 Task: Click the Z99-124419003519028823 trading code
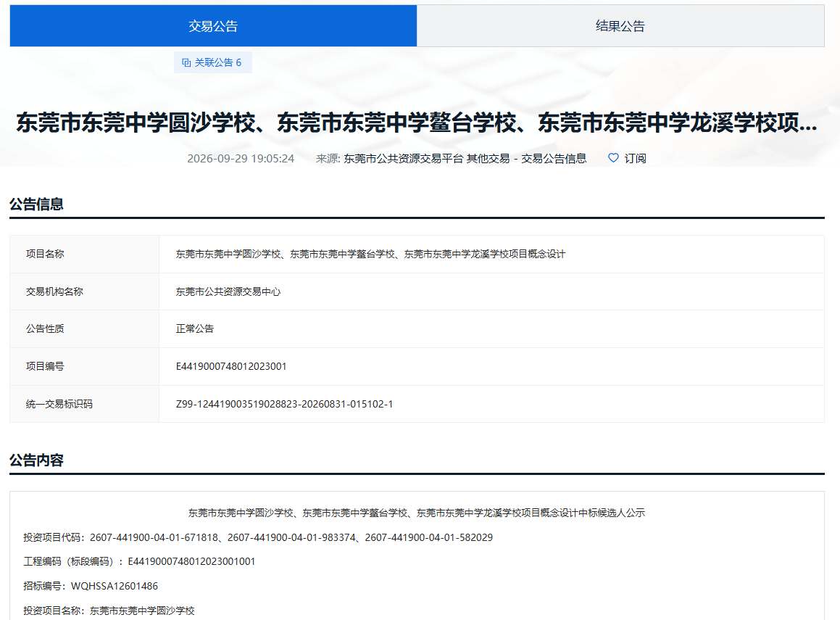click(x=284, y=404)
